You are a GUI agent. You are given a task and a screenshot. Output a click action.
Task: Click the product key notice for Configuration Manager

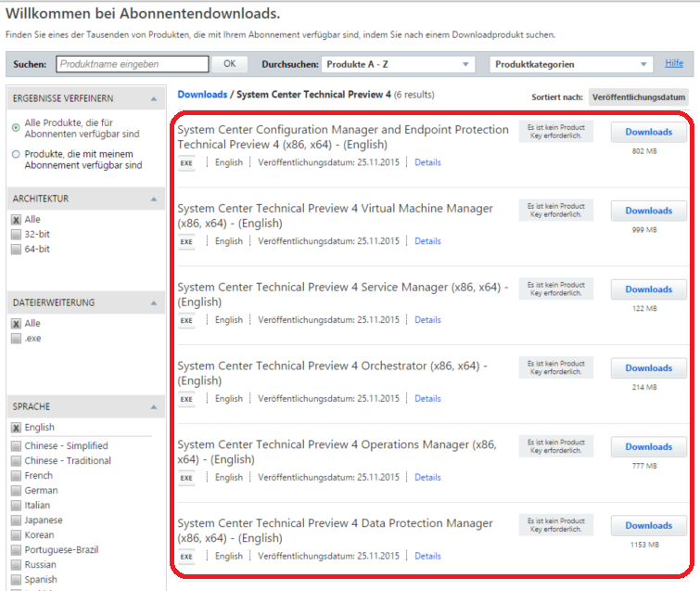point(555,132)
